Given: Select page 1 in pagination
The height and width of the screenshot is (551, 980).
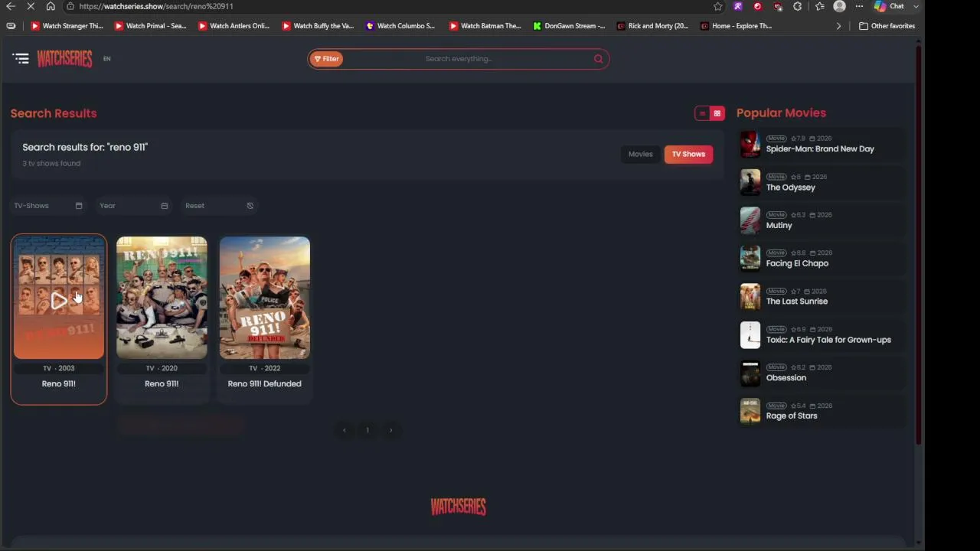Looking at the screenshot, I should tap(367, 430).
